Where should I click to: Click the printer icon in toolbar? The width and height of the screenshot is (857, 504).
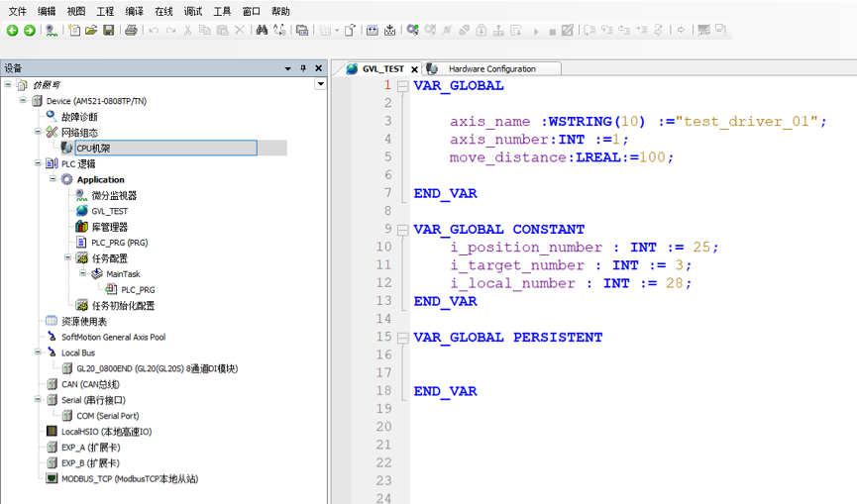pyautogui.click(x=131, y=30)
